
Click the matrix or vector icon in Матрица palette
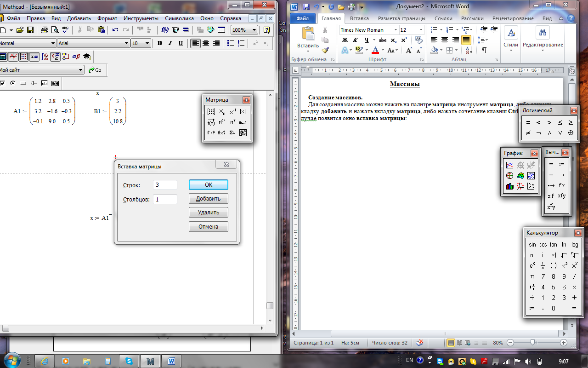(211, 111)
